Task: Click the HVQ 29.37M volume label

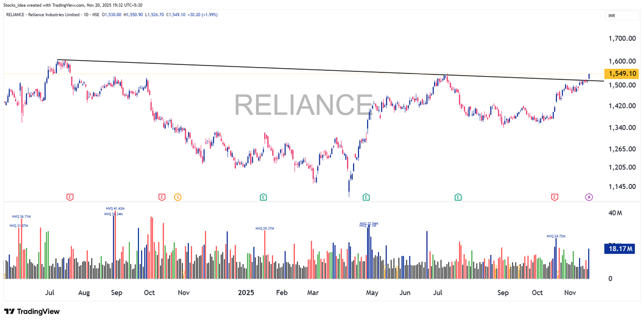Action: coord(265,228)
